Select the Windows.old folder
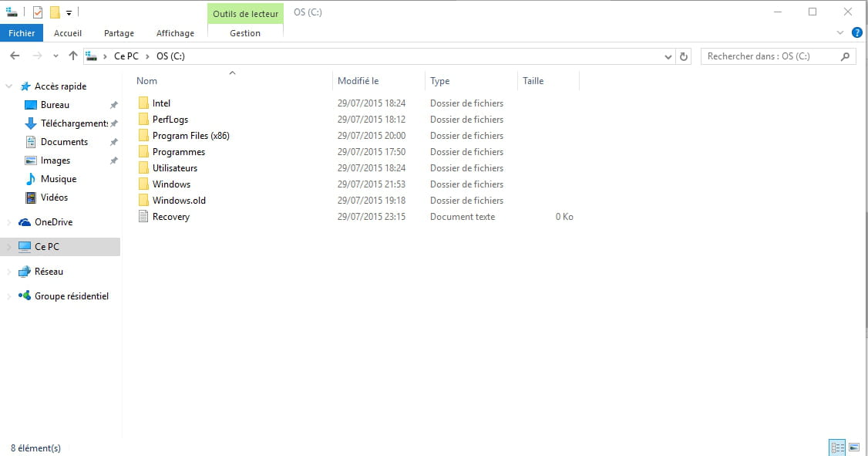Viewport: 868px width, 456px height. pos(179,201)
